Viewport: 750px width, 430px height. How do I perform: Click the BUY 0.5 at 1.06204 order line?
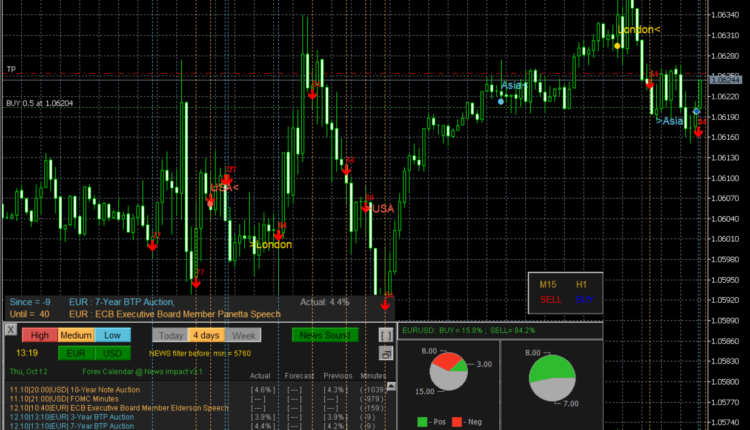(40, 103)
